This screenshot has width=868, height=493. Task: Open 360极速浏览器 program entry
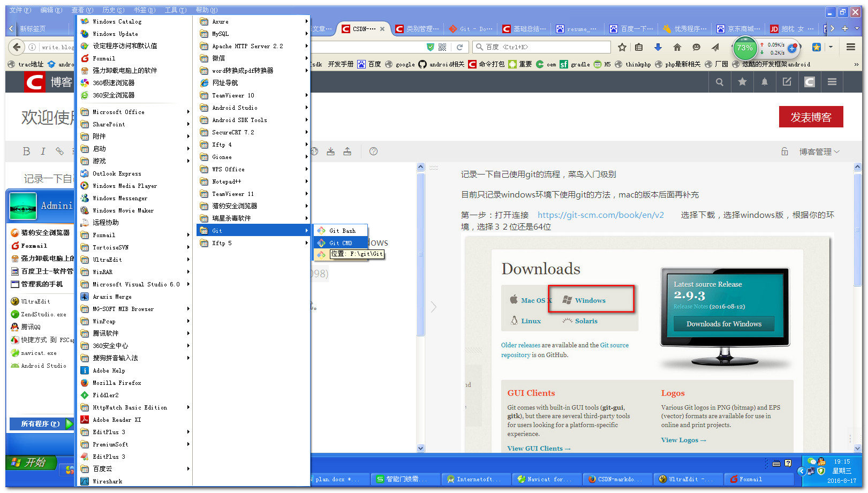135,83
